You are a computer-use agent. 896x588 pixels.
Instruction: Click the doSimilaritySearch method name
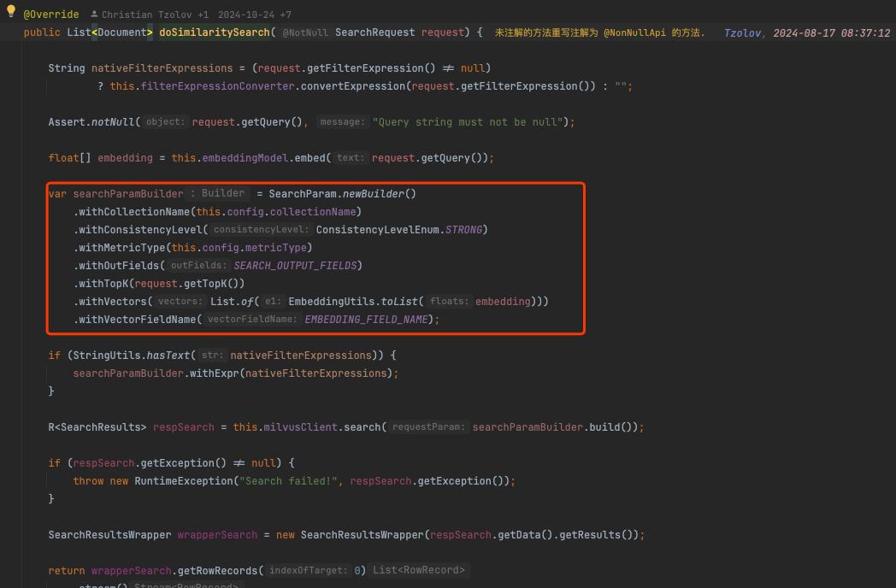[x=215, y=32]
